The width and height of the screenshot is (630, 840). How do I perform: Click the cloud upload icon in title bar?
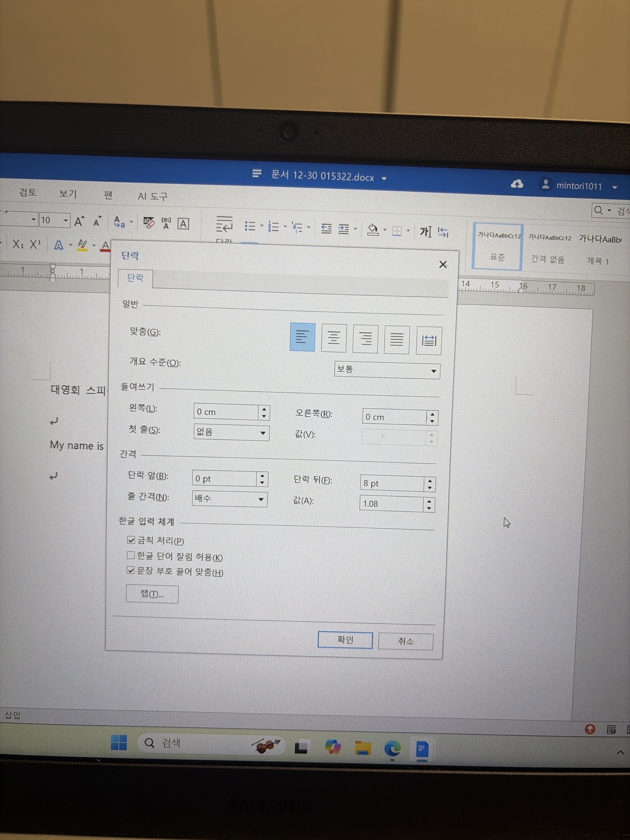click(x=516, y=184)
